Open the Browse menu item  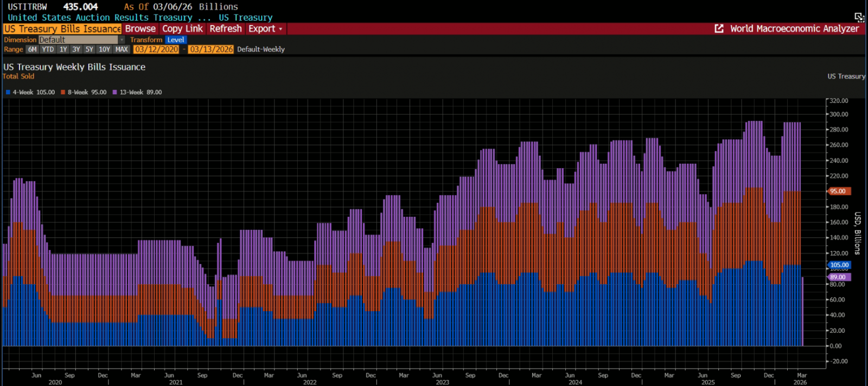(140, 29)
